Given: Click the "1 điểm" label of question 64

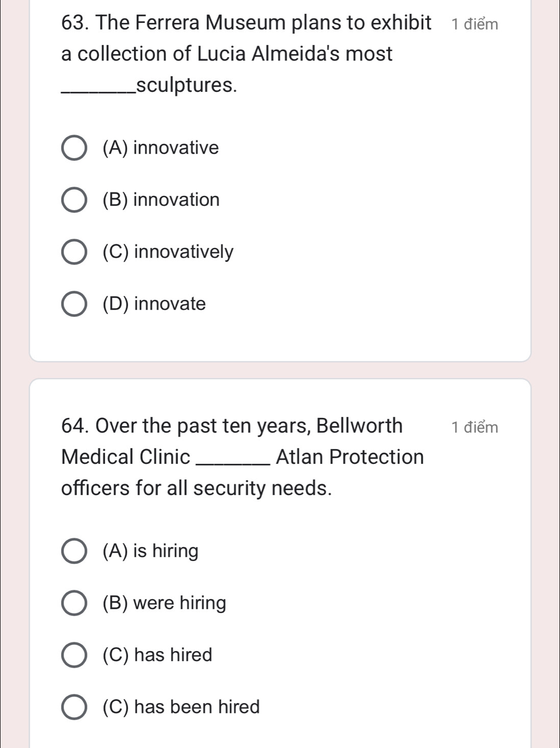Looking at the screenshot, I should coord(475,427).
